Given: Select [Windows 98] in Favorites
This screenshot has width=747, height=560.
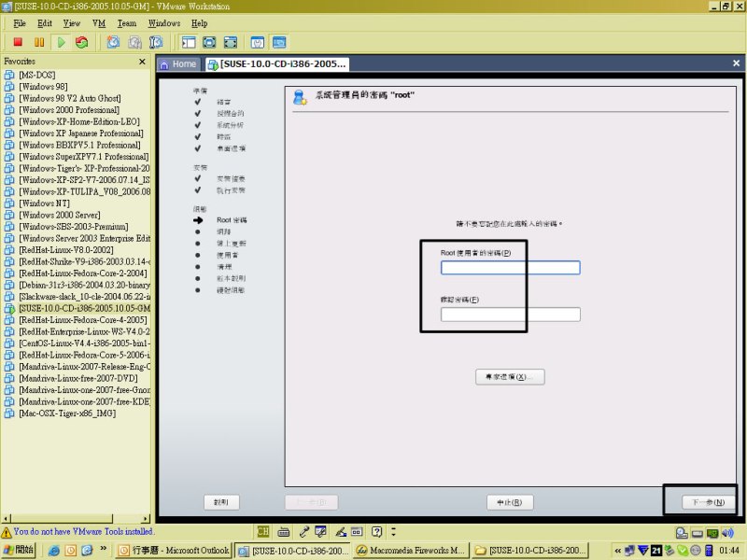Looking at the screenshot, I should click(x=43, y=87).
